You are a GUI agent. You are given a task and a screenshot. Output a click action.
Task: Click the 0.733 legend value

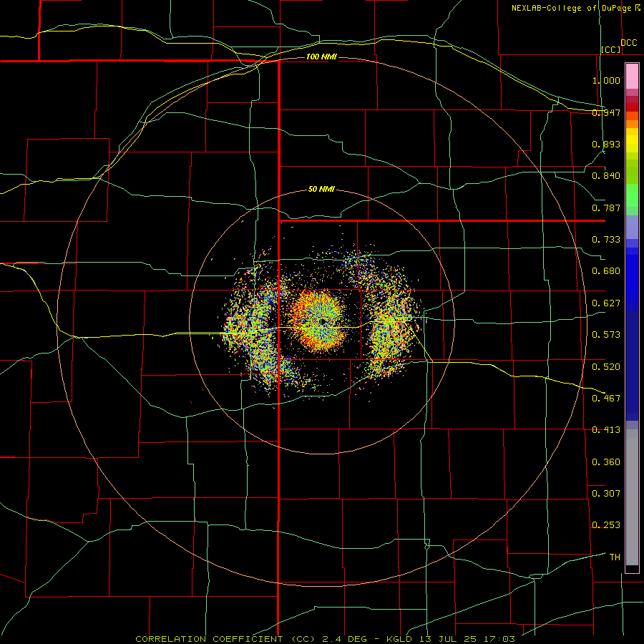(606, 240)
